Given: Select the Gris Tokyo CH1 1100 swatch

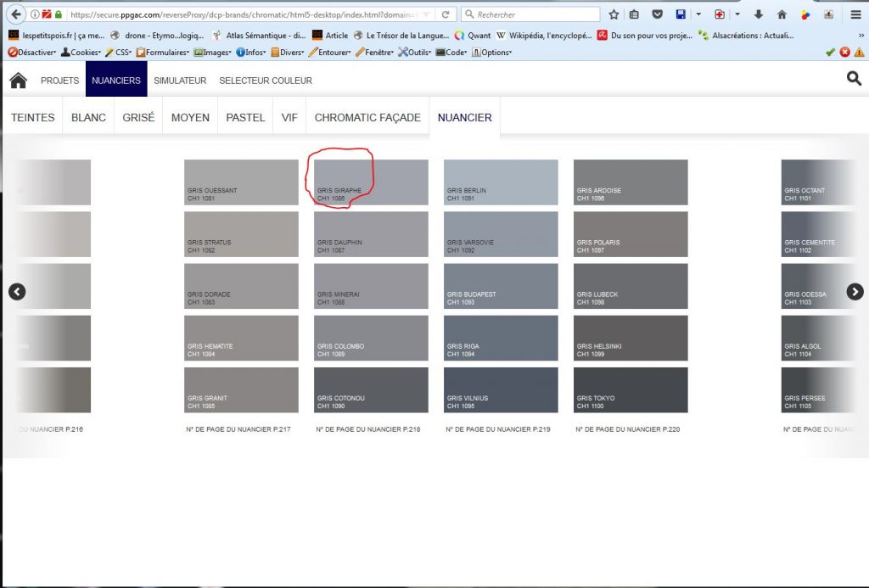Looking at the screenshot, I should (631, 389).
